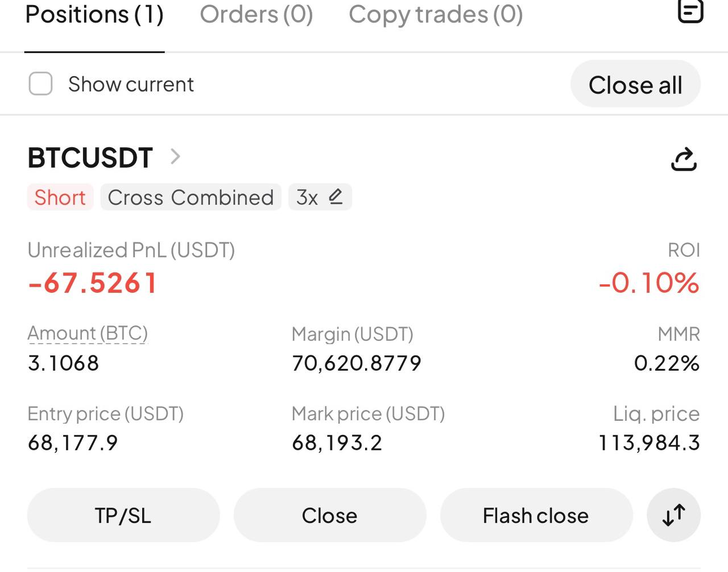Click the red Short direction tag
The width and height of the screenshot is (728, 572).
tap(60, 197)
